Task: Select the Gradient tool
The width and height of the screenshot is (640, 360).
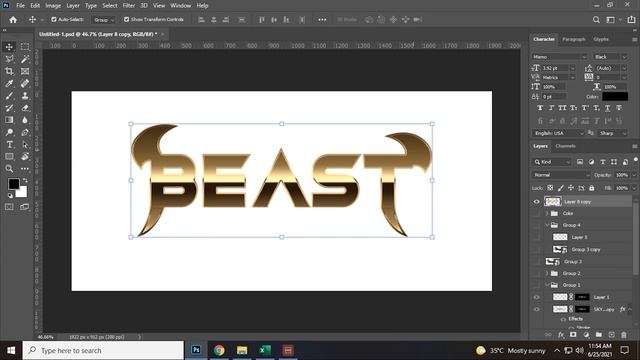Action: pos(9,120)
